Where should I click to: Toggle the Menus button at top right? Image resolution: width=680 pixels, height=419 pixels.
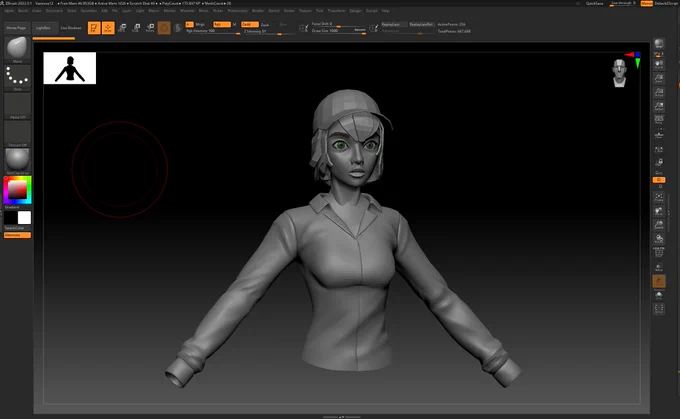(x=646, y=3)
